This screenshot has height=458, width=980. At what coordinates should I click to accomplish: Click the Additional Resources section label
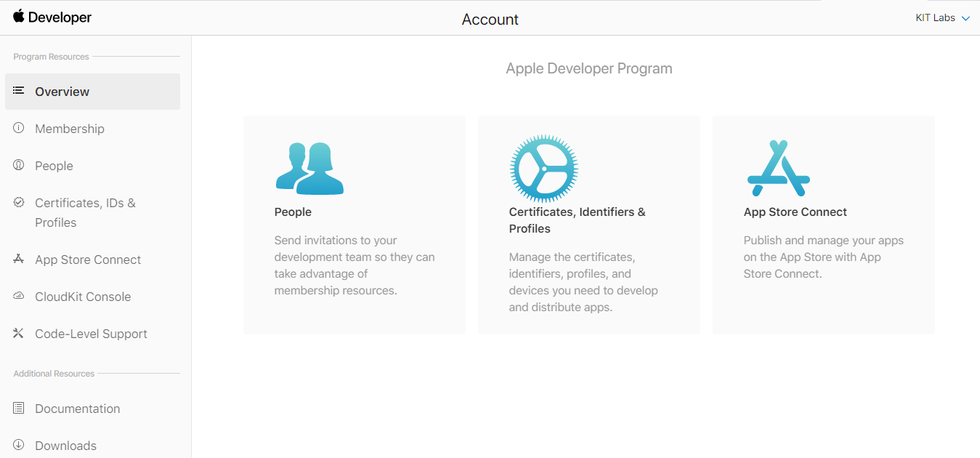click(x=54, y=374)
